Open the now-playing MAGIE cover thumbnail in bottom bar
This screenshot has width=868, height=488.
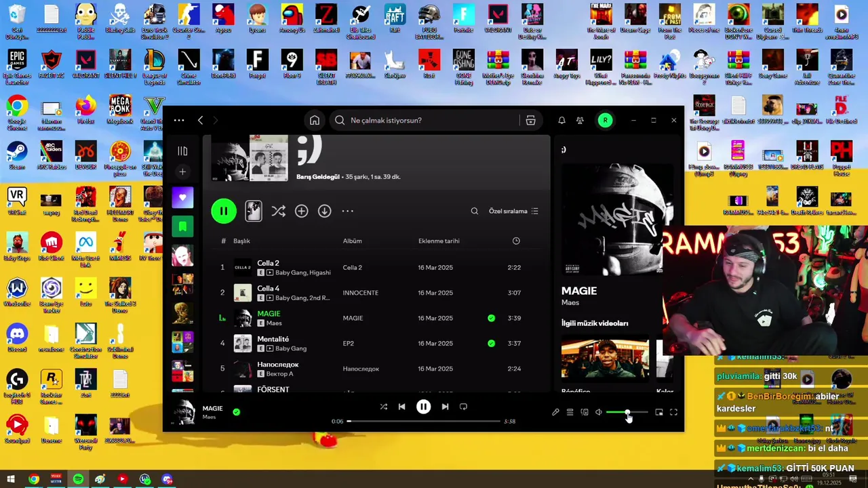pos(182,412)
